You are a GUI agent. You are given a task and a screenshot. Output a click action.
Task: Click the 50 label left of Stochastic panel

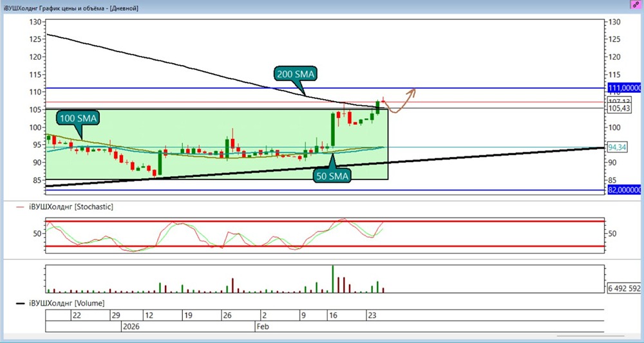[37, 233]
